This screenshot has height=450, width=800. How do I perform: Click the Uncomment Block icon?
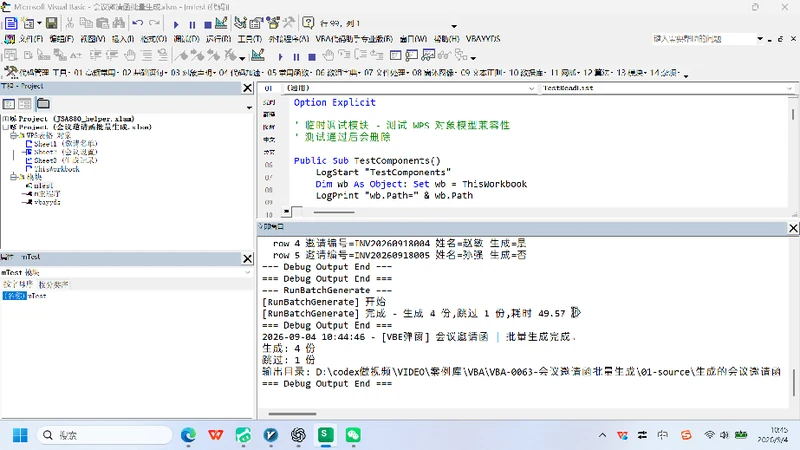coord(162,55)
